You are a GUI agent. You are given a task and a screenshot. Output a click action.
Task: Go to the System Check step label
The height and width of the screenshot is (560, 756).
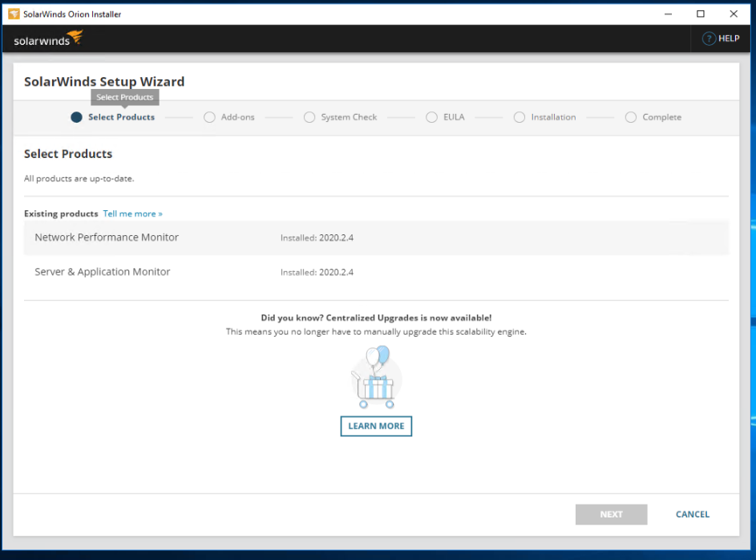(349, 117)
